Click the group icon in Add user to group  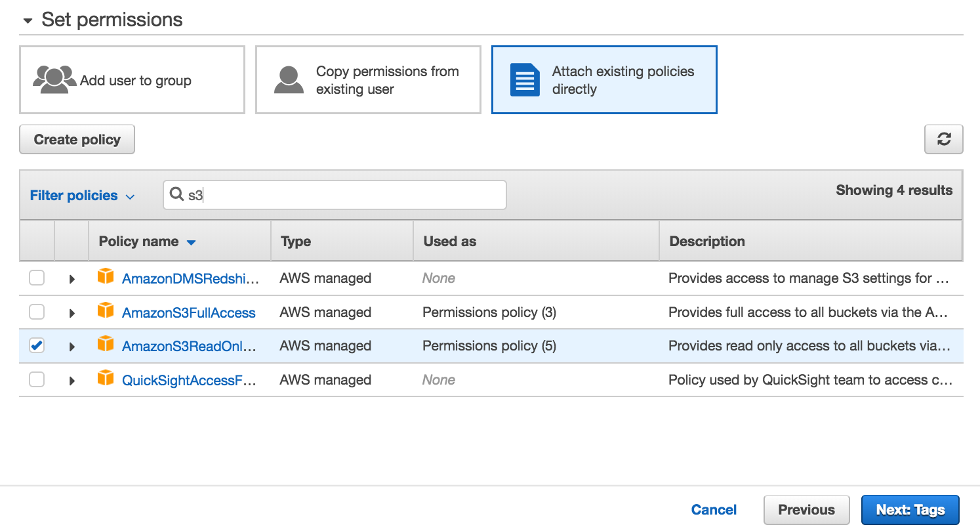(54, 79)
